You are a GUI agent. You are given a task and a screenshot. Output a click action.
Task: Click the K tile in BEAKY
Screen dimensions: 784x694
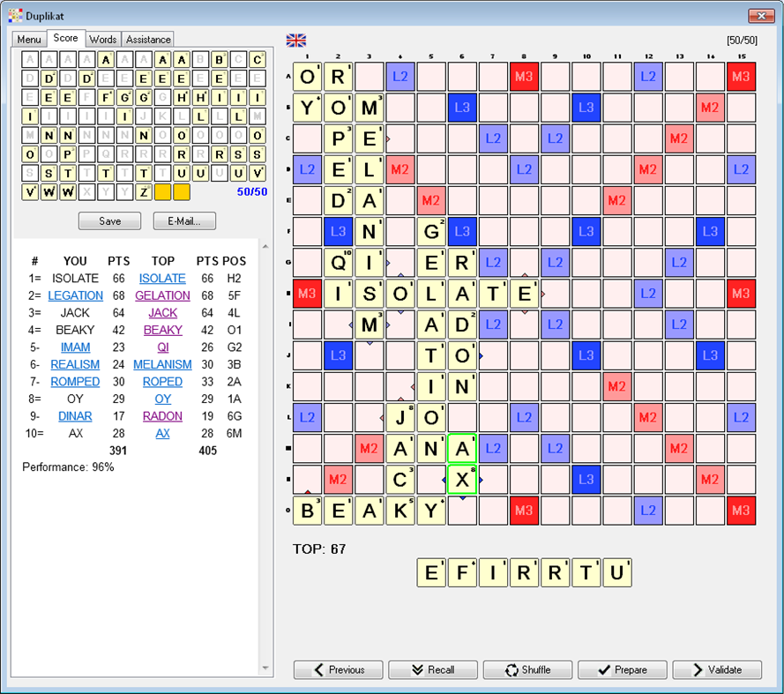pos(400,511)
